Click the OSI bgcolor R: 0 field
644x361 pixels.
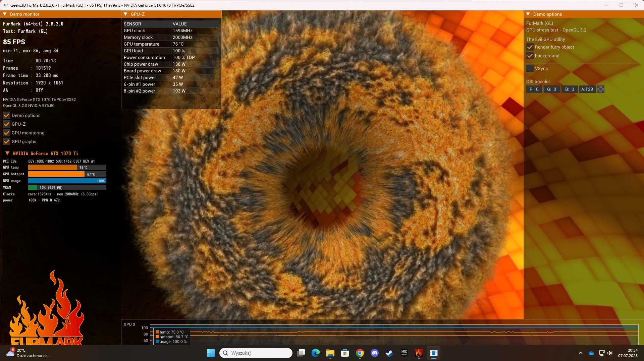534,89
